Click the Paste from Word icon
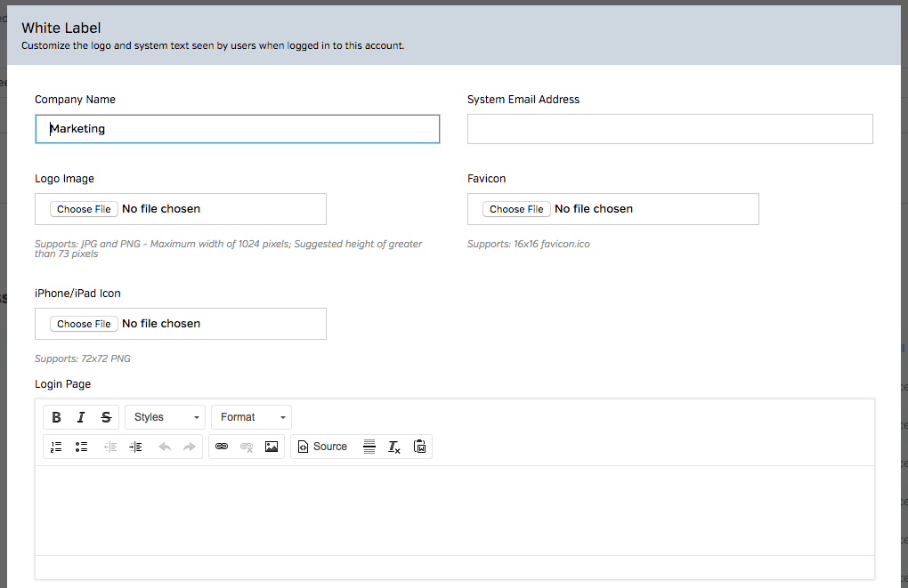 click(x=420, y=447)
